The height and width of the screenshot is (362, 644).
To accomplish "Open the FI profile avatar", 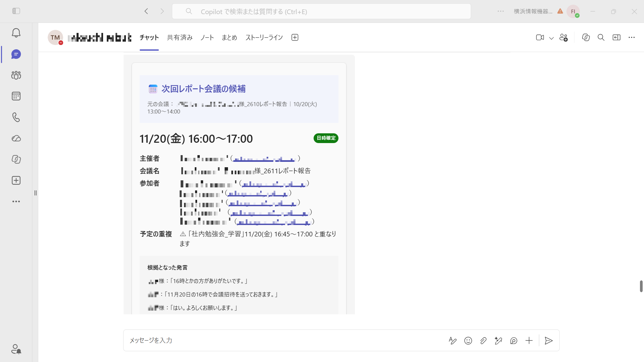I will click(x=573, y=11).
